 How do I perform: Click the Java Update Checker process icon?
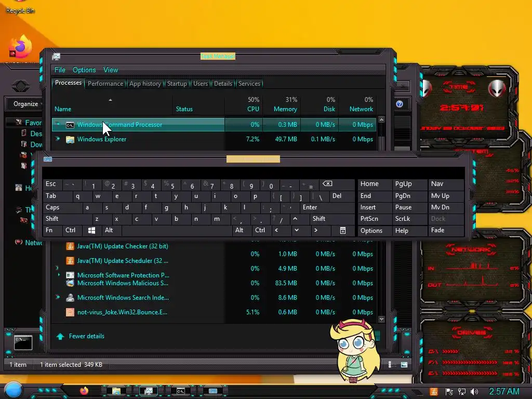70,246
